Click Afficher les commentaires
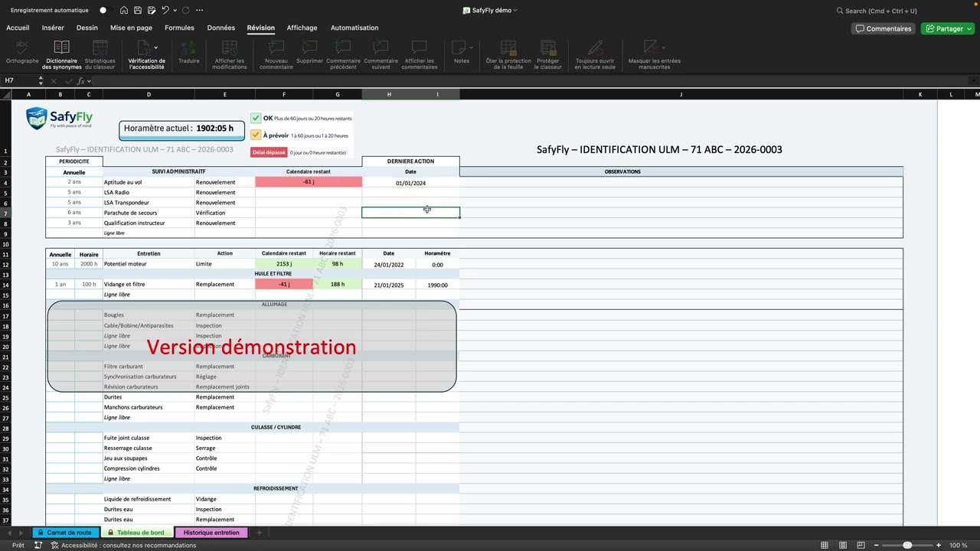Screen dimensions: 980x551 (x=420, y=55)
